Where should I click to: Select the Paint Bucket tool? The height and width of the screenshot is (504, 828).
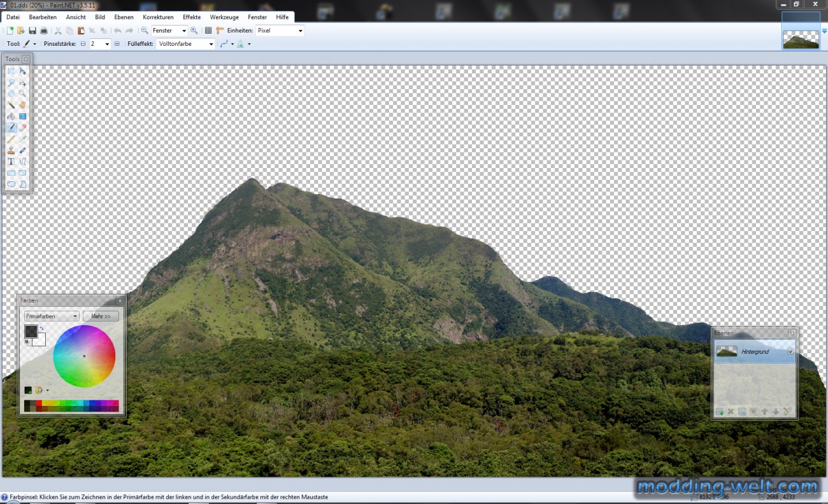pyautogui.click(x=11, y=116)
